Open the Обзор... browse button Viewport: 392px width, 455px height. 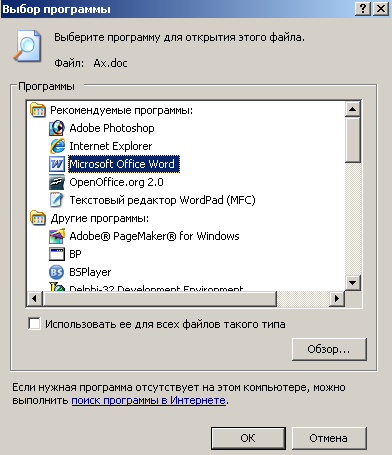pyautogui.click(x=329, y=349)
